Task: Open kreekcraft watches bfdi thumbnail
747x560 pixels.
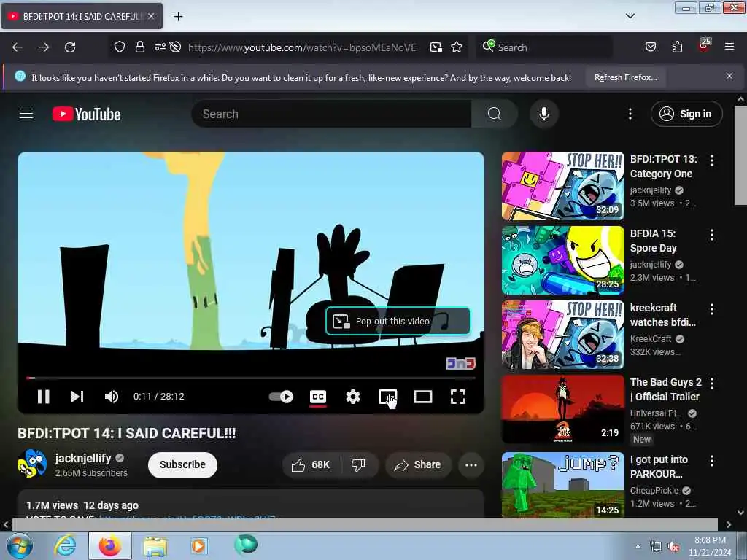Action: (562, 335)
